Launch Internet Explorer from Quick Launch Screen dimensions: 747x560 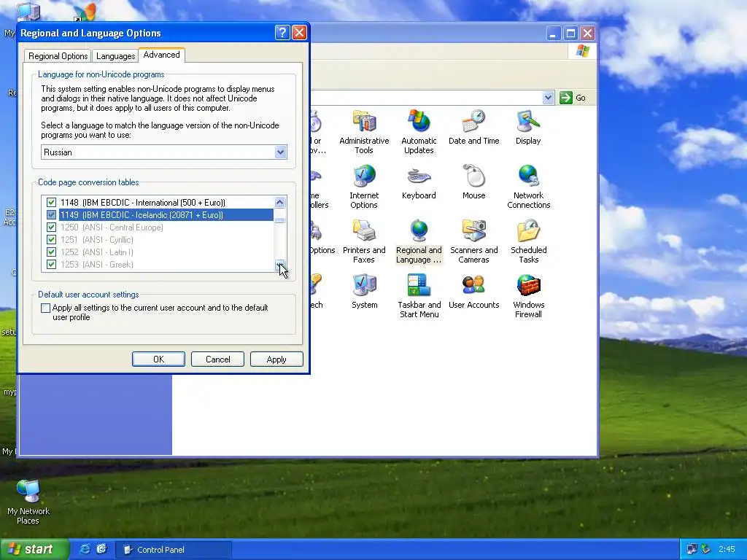pos(85,549)
